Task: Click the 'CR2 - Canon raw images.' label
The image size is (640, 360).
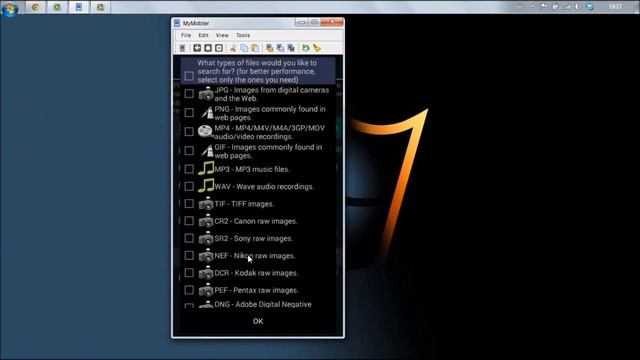Action: 256,221
